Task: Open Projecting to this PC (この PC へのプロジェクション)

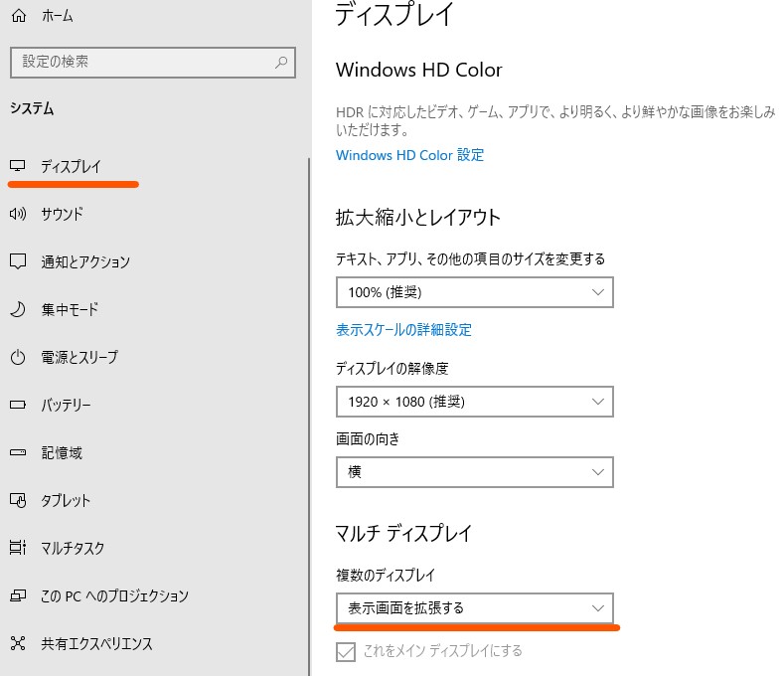Action: 114,595
